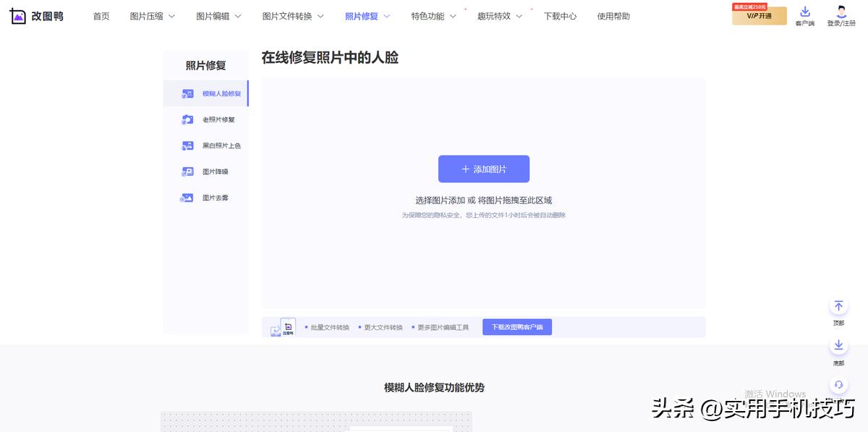
Task: Open the 下载中心 menu item
Action: (561, 16)
